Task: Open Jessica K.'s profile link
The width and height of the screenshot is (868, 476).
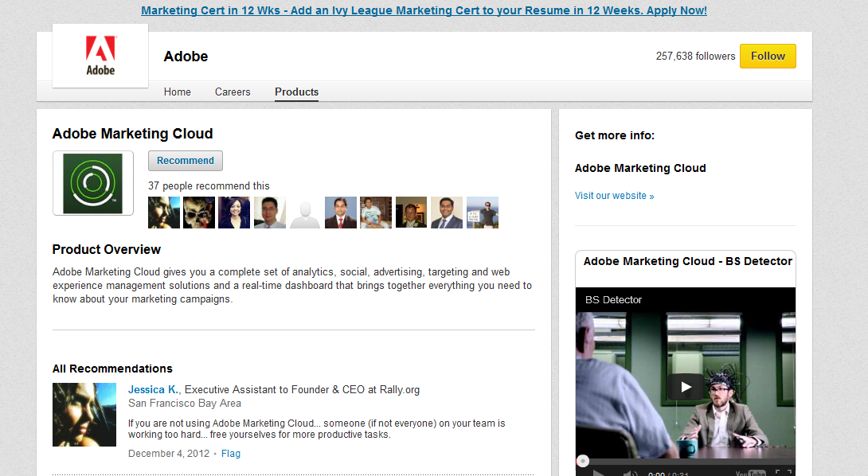Action: click(x=154, y=390)
